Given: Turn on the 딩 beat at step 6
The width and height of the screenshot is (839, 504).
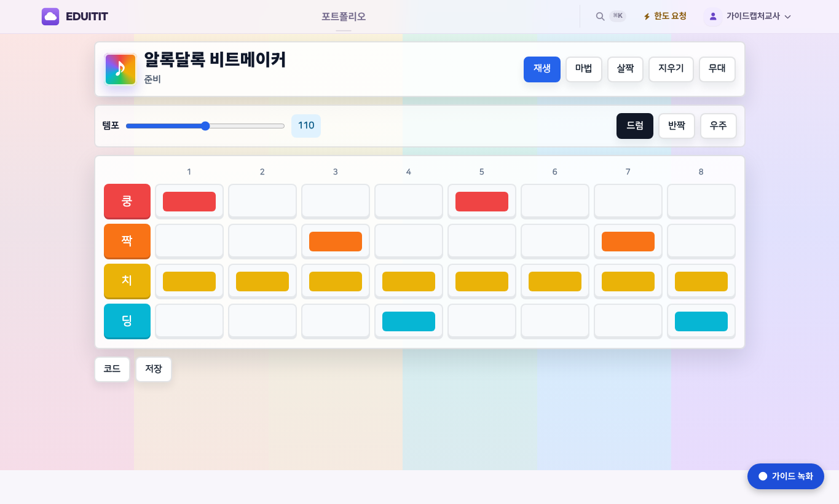Looking at the screenshot, I should (555, 321).
